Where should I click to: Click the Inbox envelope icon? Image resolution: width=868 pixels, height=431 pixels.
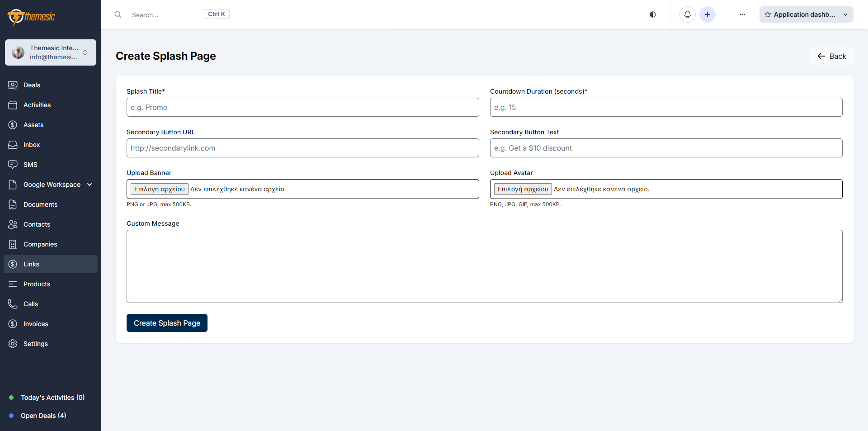tap(12, 144)
